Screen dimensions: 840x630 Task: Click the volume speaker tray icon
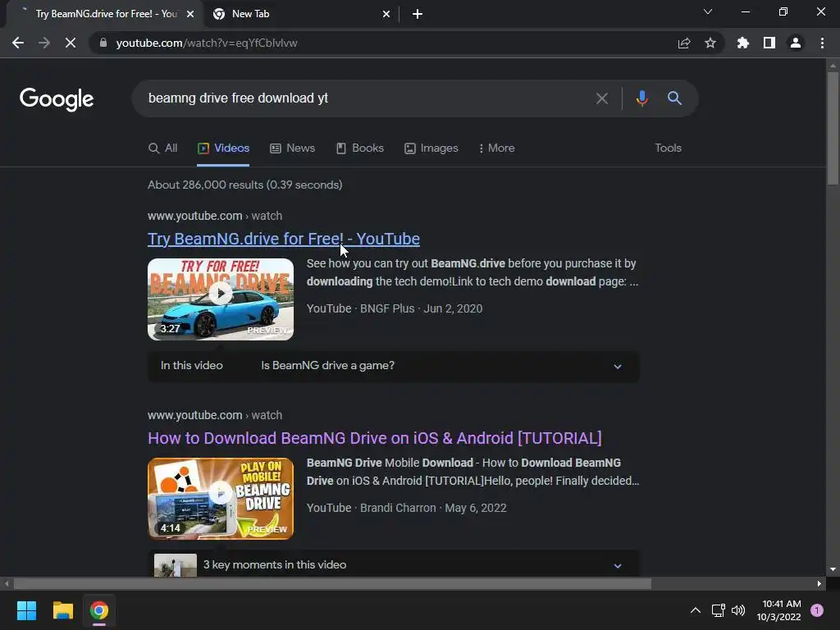tap(738, 610)
